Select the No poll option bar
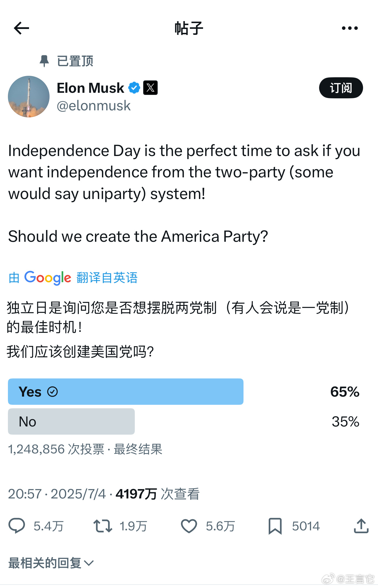 click(71, 421)
